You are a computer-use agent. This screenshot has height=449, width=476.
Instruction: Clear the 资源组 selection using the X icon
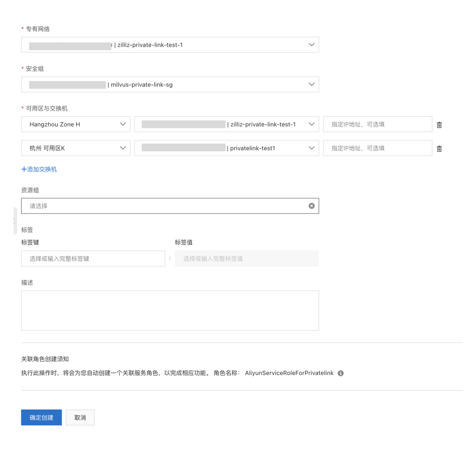(x=311, y=206)
